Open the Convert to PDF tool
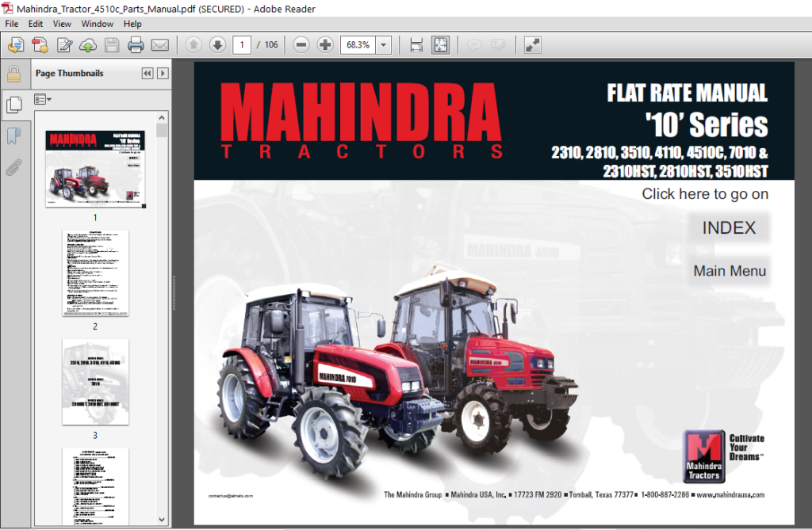The image size is (812, 530). [x=40, y=45]
